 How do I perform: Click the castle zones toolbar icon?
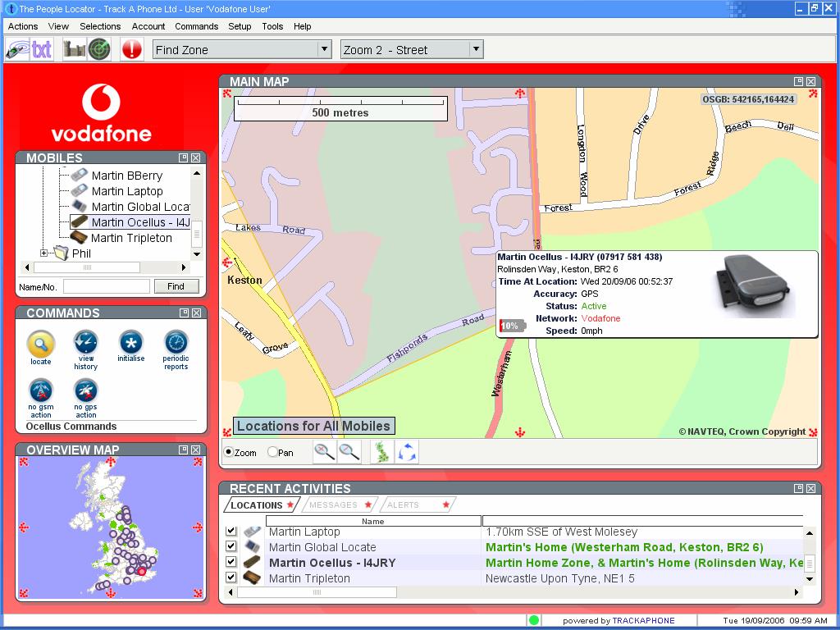(x=75, y=50)
